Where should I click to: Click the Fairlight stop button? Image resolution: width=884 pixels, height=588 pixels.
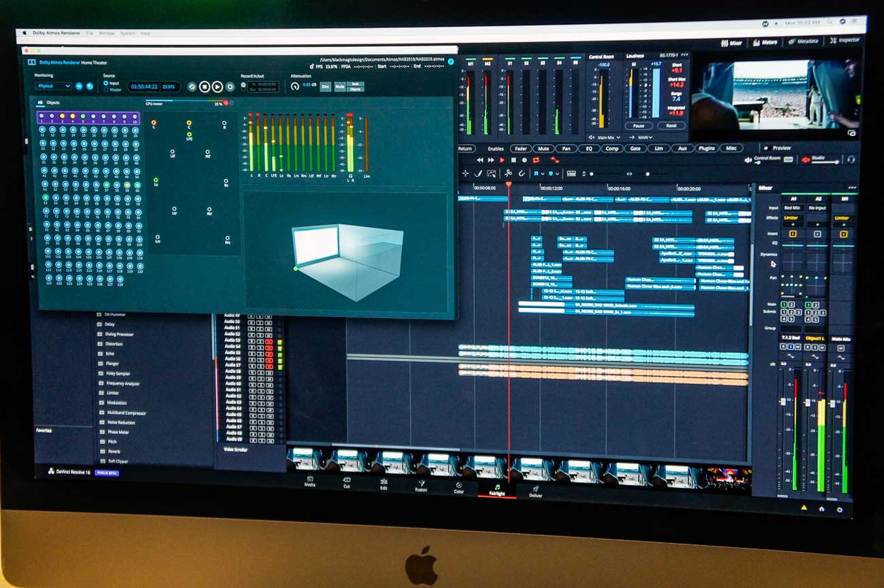point(513,160)
